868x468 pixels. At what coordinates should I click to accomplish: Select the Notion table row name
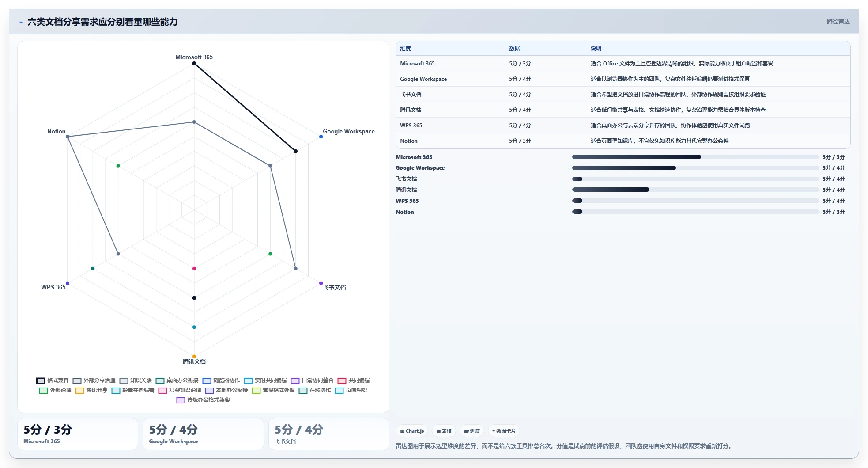409,141
